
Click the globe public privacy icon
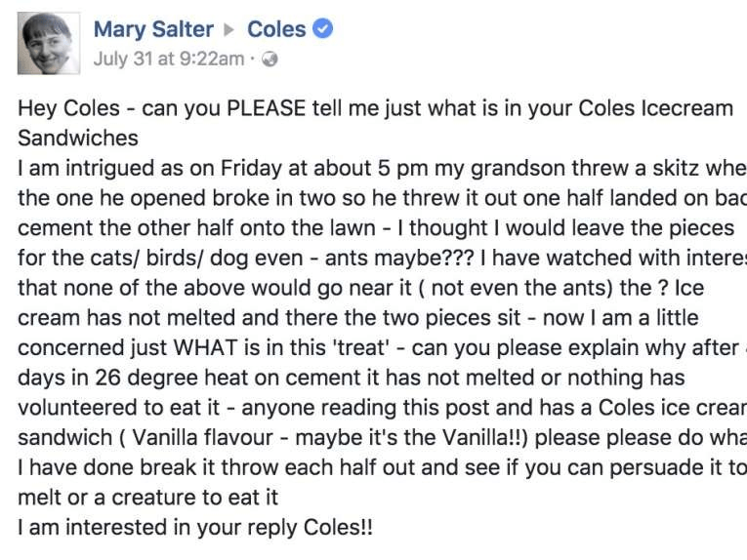[270, 59]
